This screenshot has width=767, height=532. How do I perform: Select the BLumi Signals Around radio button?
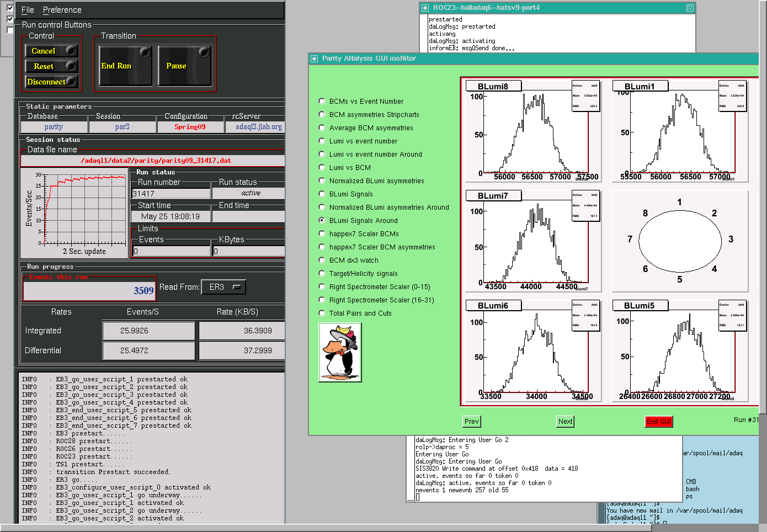322,220
